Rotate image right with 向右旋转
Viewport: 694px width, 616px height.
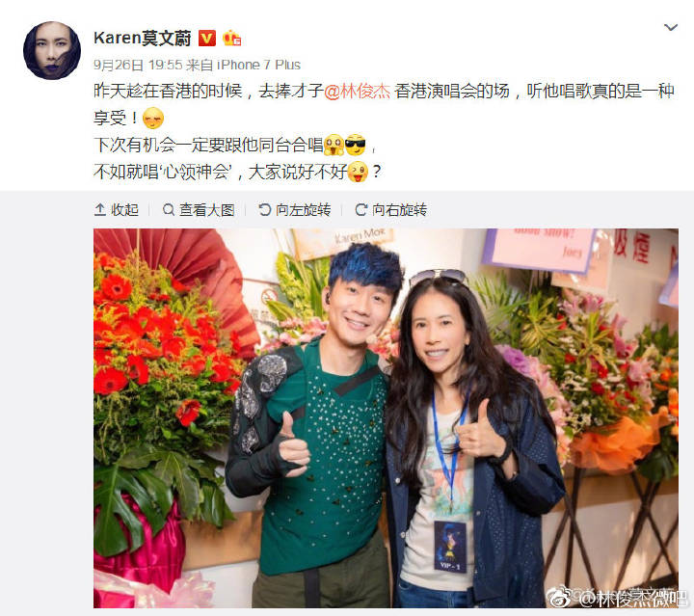(x=391, y=210)
